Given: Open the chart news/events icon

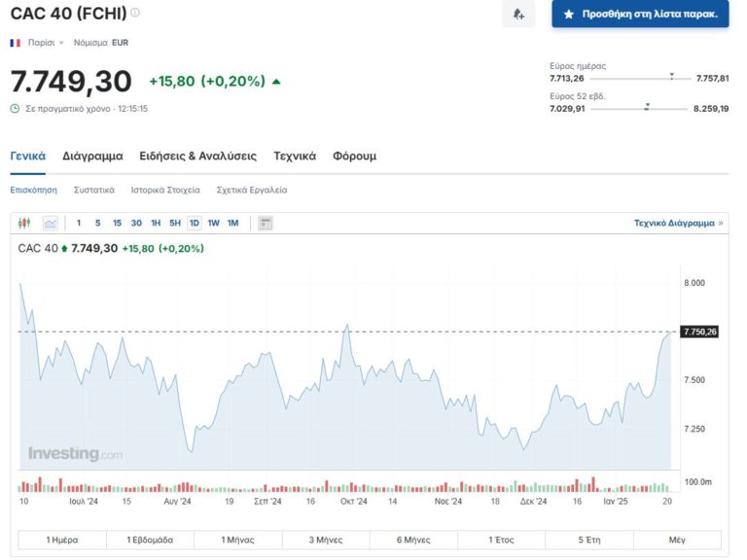Looking at the screenshot, I should 266,224.
